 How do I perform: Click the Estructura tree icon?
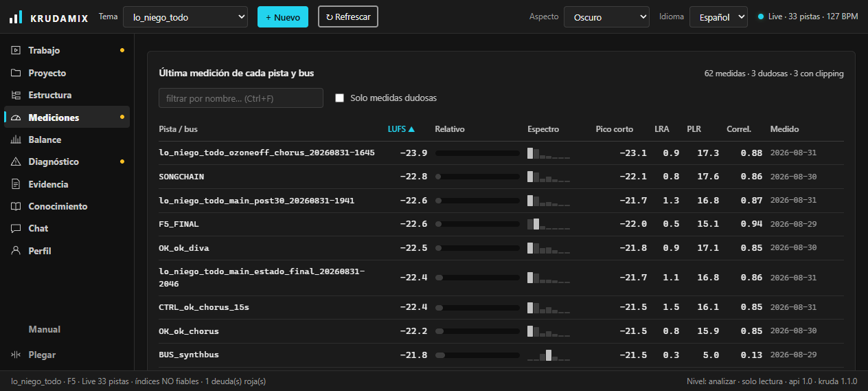[16, 95]
